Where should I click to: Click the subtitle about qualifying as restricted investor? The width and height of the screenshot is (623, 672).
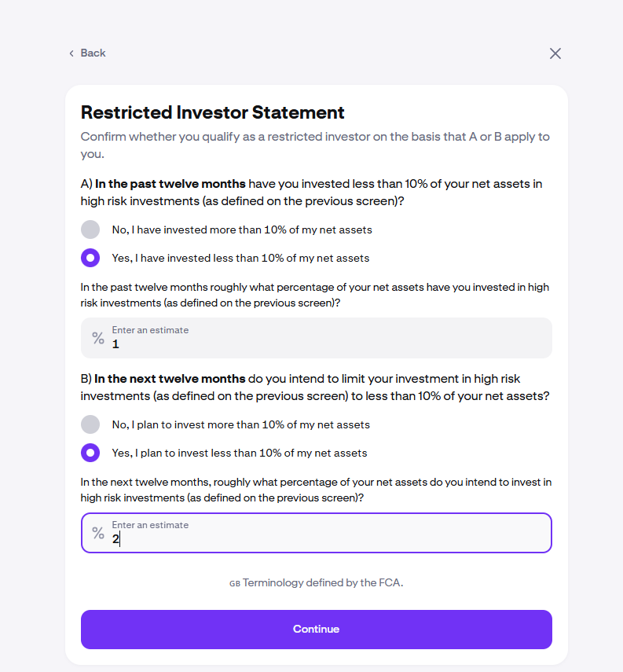pos(315,145)
